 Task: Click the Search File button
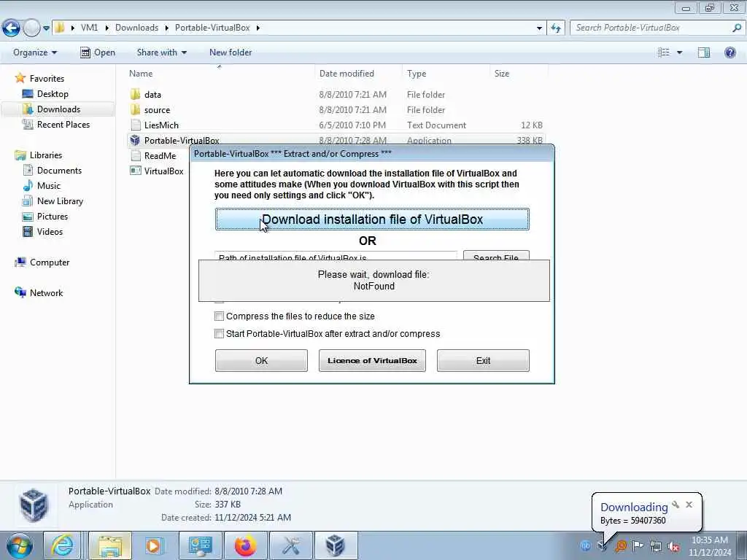[x=496, y=256]
